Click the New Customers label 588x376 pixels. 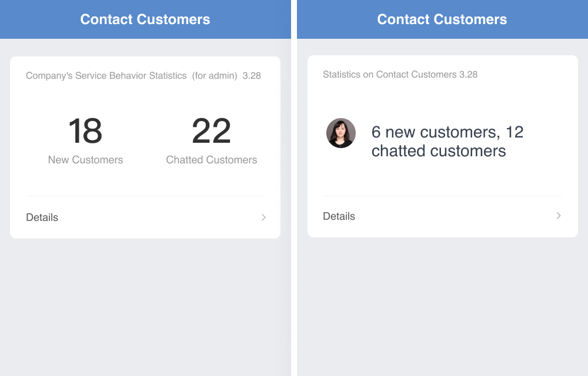[85, 160]
